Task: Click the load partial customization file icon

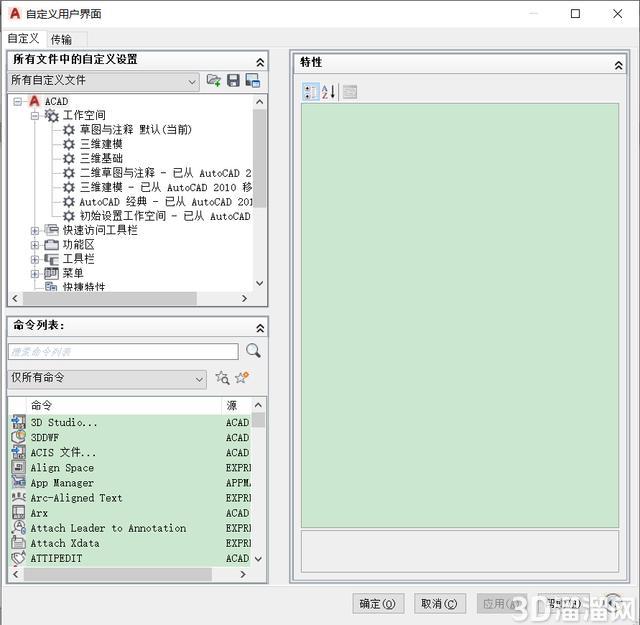Action: click(x=213, y=80)
